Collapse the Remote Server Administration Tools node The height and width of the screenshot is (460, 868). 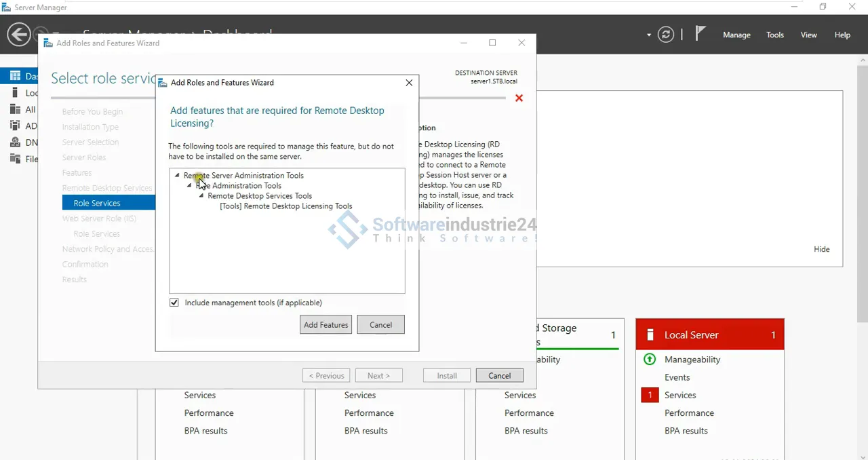178,175
